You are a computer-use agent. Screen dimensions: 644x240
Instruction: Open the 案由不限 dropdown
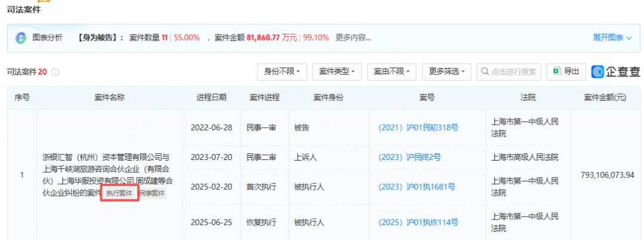click(392, 72)
